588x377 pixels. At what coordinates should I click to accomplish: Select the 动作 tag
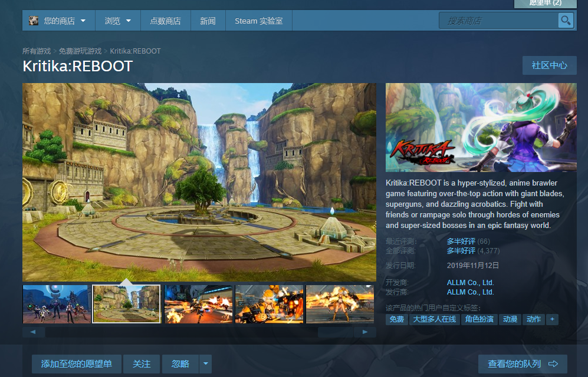[x=534, y=319]
